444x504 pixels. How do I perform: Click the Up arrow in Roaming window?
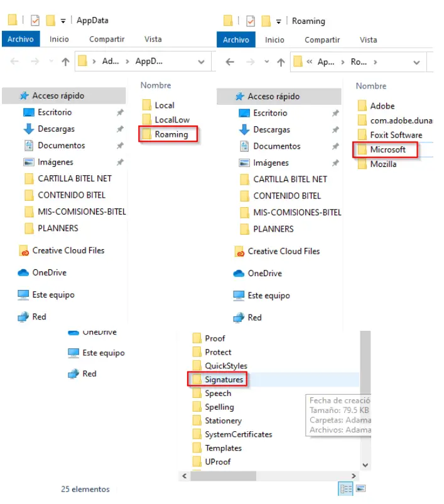pos(281,62)
